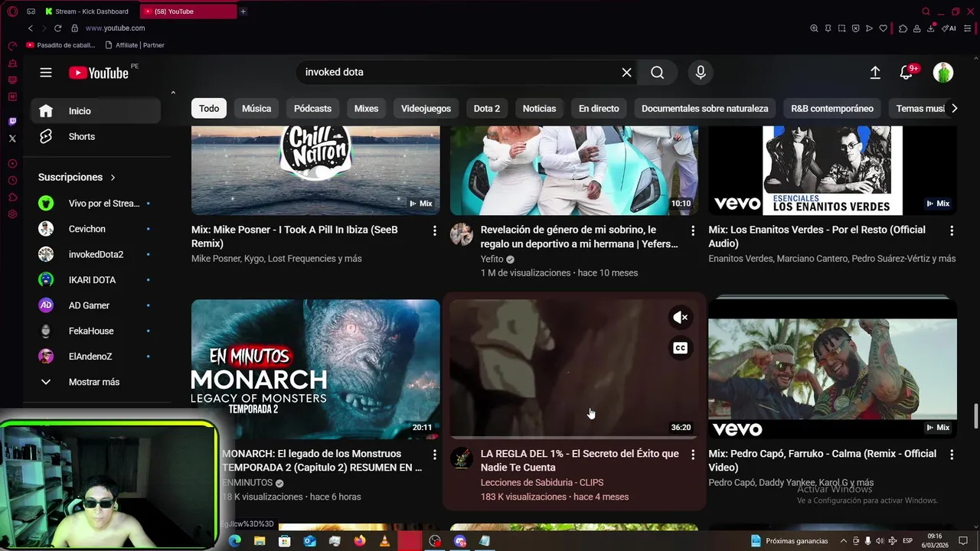The image size is (980, 551).
Task: Select the Pódcasts filter chip
Action: tap(312, 109)
